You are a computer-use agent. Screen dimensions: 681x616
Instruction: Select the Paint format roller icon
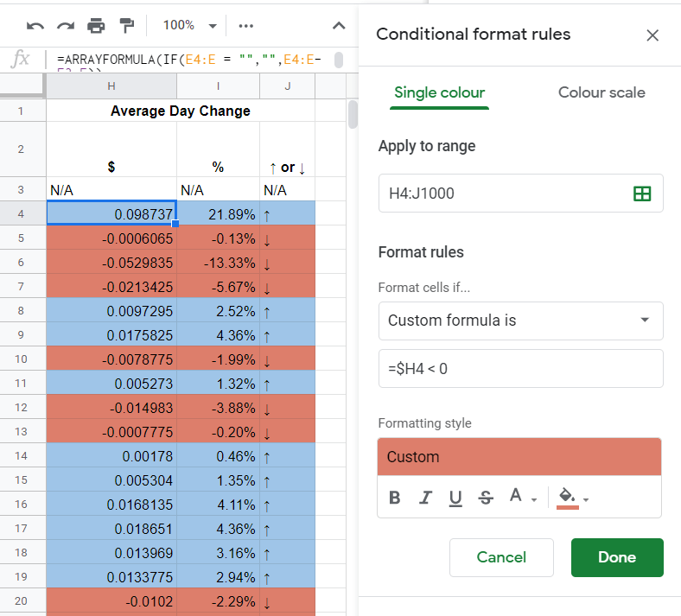(126, 26)
